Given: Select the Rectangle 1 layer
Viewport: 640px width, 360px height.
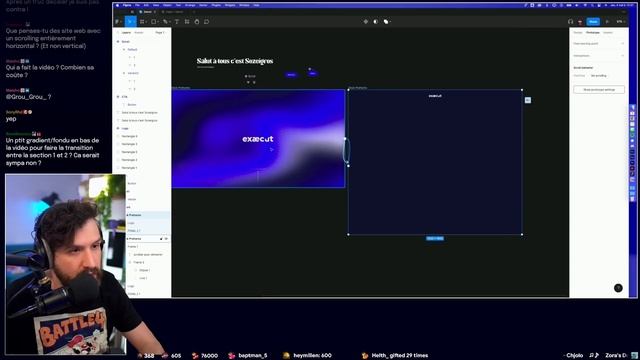Looking at the screenshot, I should (129, 168).
